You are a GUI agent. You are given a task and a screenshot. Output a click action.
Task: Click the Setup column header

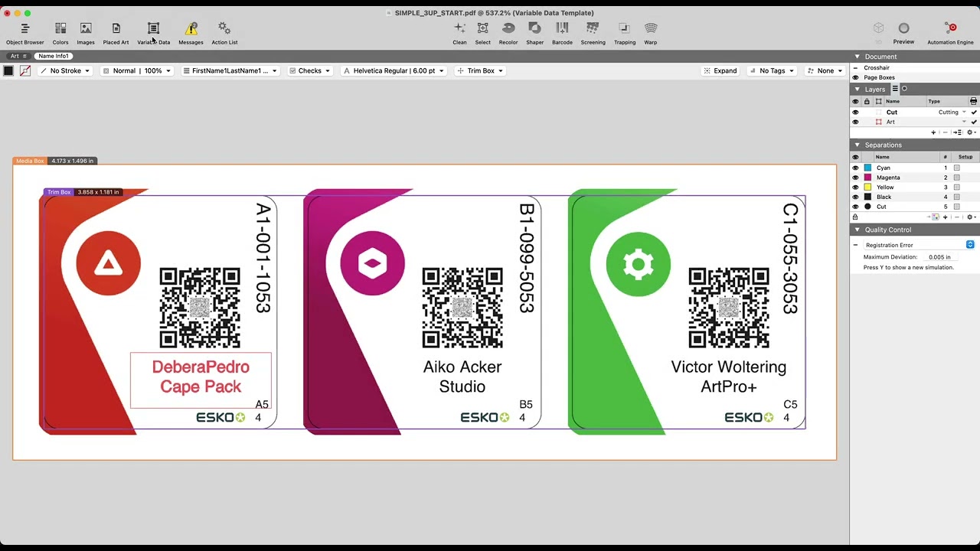(965, 157)
